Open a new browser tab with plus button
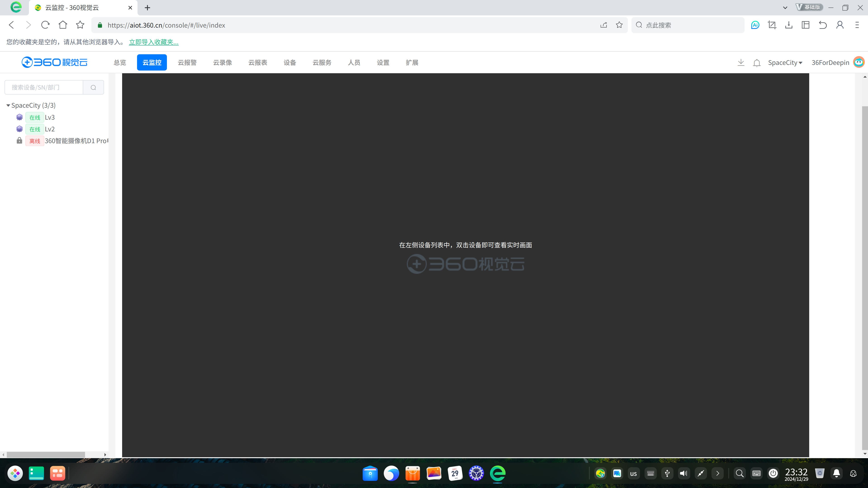The width and height of the screenshot is (868, 488). [147, 7]
